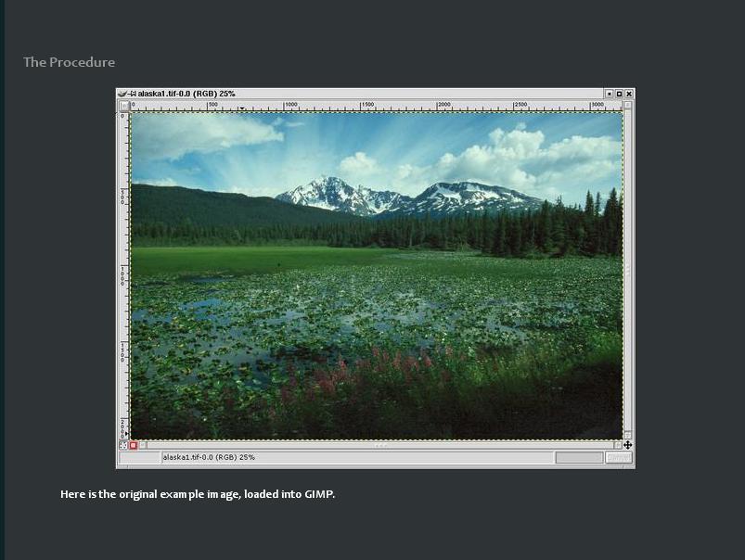
Task: Click the status bar text alaska1.tif-0.0 (RGB) 25%
Action: [x=210, y=458]
